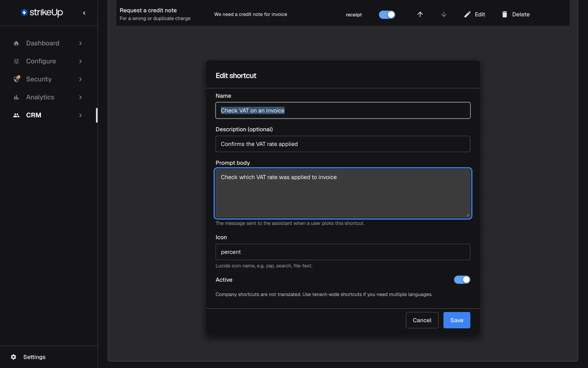This screenshot has width=588, height=368.
Task: Click the Settings gear icon
Action: (x=13, y=357)
